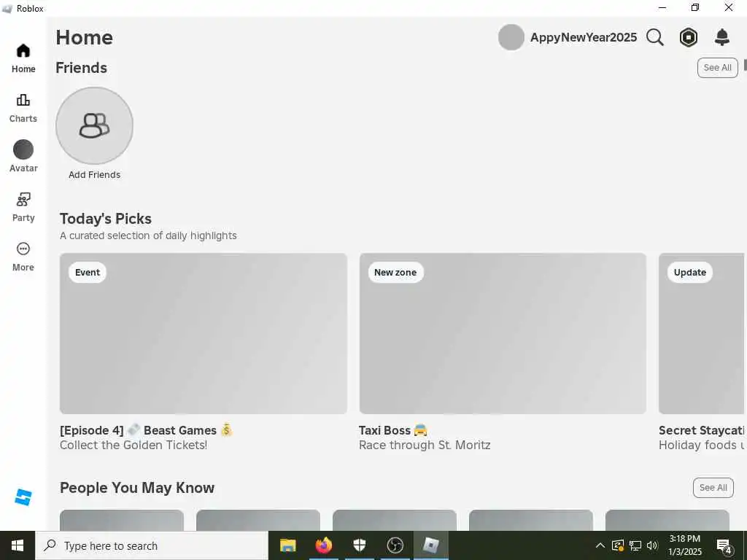This screenshot has width=747, height=560.
Task: Open Windows Security shield on taskbar
Action: point(359,545)
